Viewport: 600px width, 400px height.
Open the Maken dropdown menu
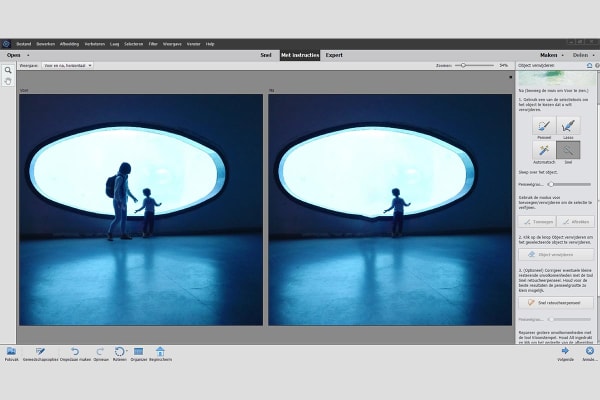coord(551,54)
